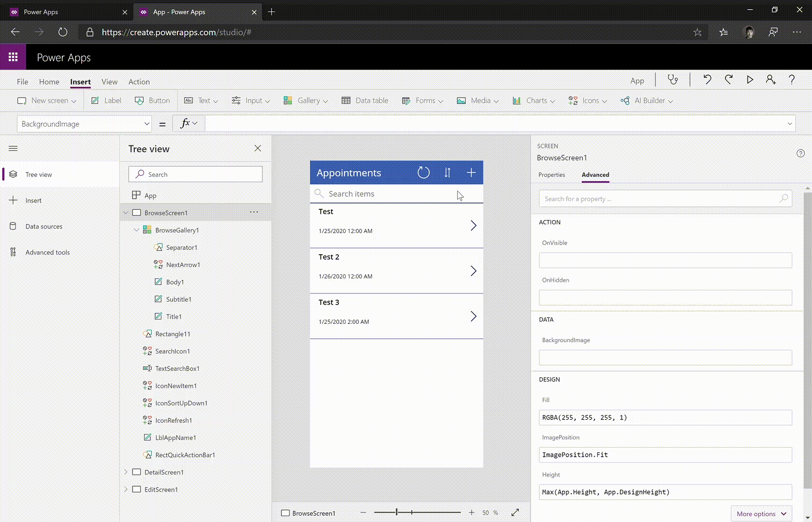Open the Media dropdown
Viewport: 812px width, 522px height.
478,101
